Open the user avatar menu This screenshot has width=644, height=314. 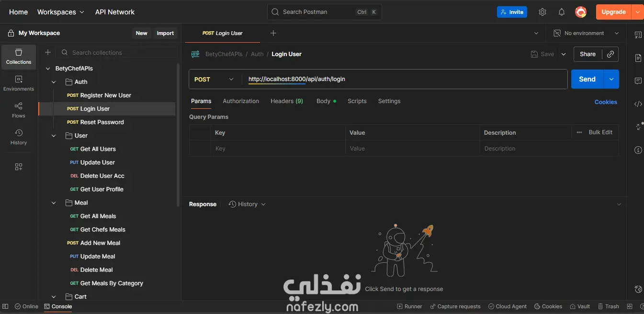[581, 12]
